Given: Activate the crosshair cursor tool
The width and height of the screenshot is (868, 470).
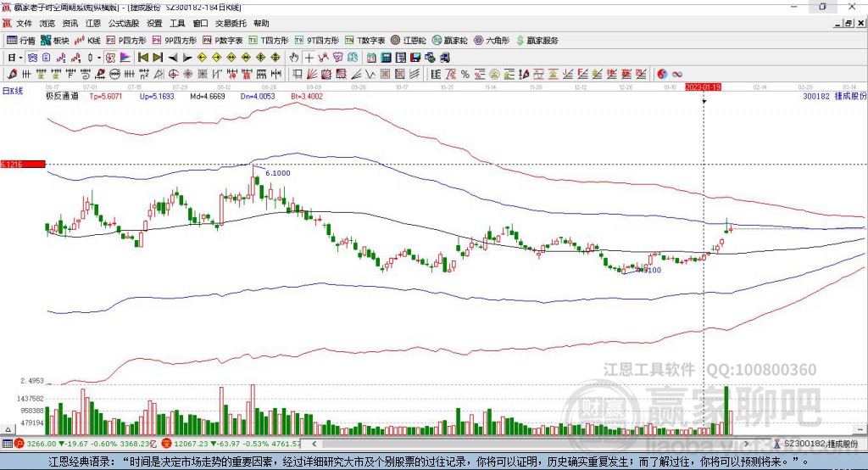Looking at the screenshot, I should pyautogui.click(x=309, y=58).
